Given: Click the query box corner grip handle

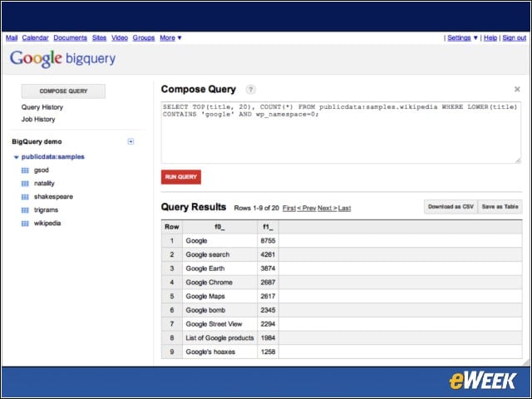Looking at the screenshot, I should [518, 160].
